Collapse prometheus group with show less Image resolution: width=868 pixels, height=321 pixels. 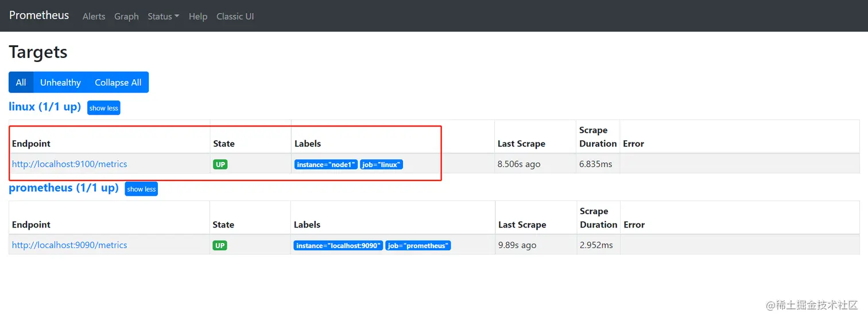[141, 189]
